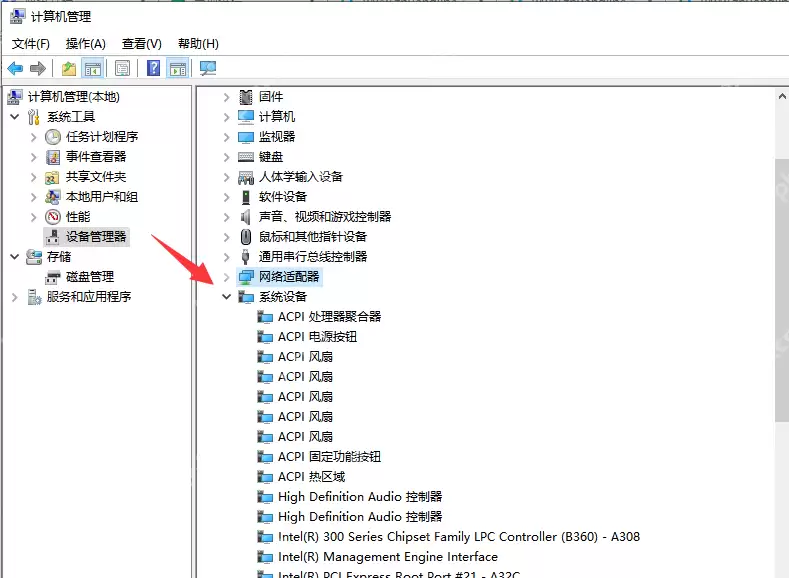Click the Show/Hide action pane toolbar icon
Screen dimensions: 789x578
(x=178, y=68)
